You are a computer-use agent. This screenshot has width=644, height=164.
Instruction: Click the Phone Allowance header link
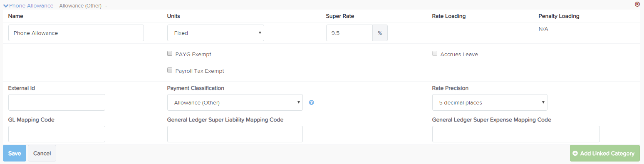click(31, 6)
